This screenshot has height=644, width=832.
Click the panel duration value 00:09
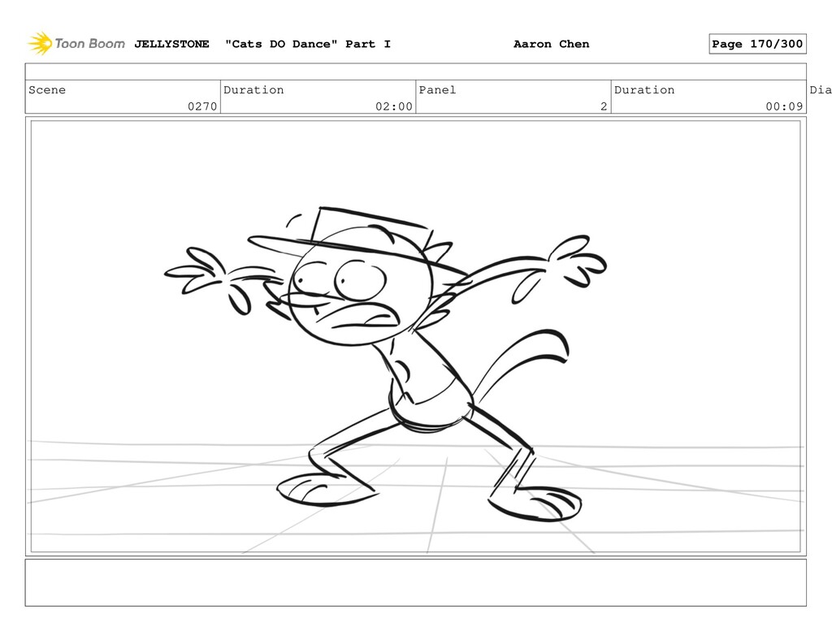(x=784, y=106)
